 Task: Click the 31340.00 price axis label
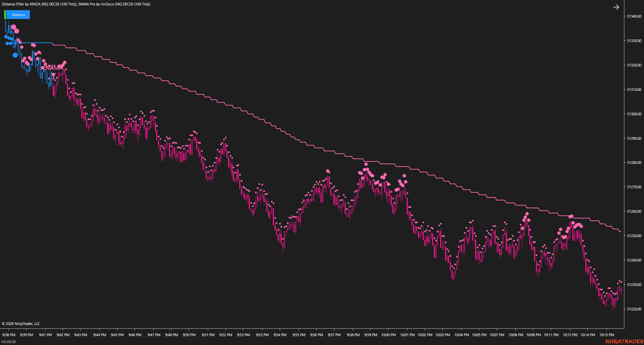click(x=634, y=16)
